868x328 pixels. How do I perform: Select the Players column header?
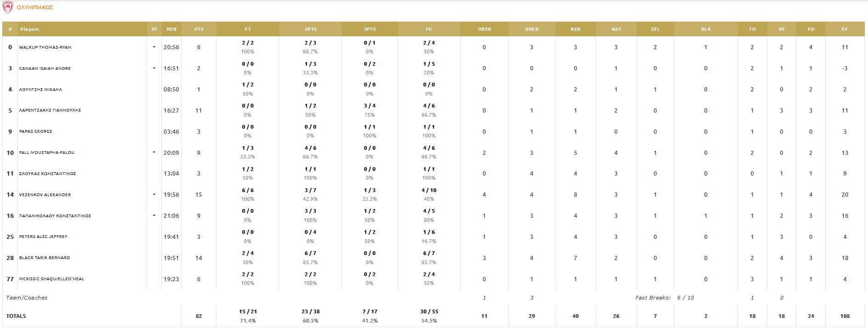click(29, 29)
